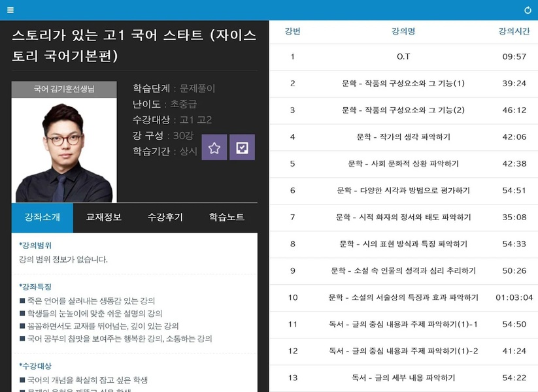Screen dimensions: 538x392
Task: Click the 난이도 : 초중급 line
Action: tap(165, 104)
